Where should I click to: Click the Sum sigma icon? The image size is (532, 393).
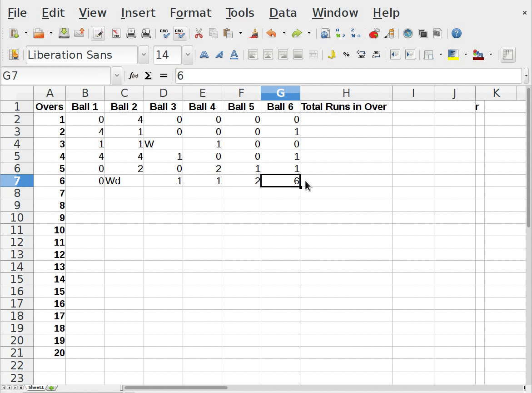point(148,76)
